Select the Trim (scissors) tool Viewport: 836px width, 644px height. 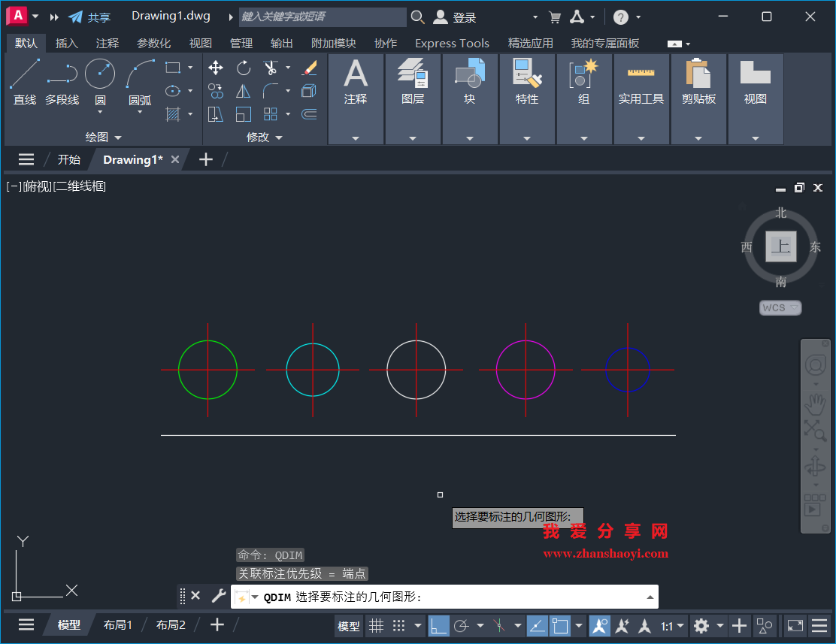pyautogui.click(x=271, y=68)
